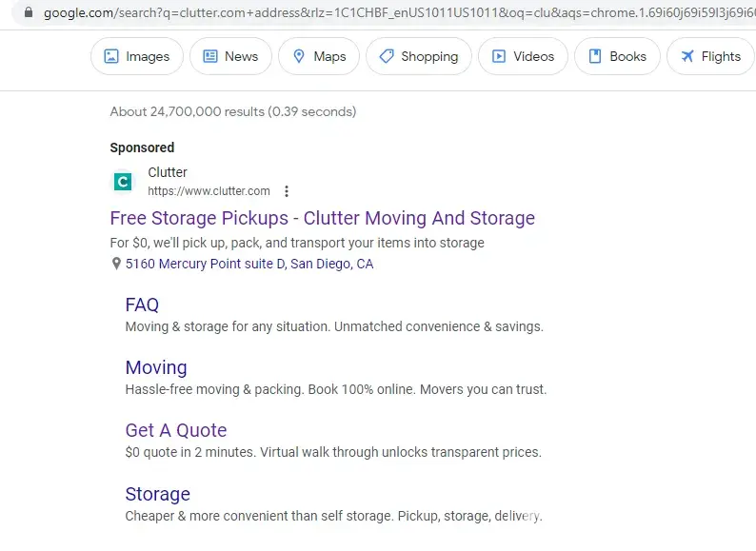Switch to the Books search tab
Screen dimensions: 756x551
pyautogui.click(x=616, y=57)
